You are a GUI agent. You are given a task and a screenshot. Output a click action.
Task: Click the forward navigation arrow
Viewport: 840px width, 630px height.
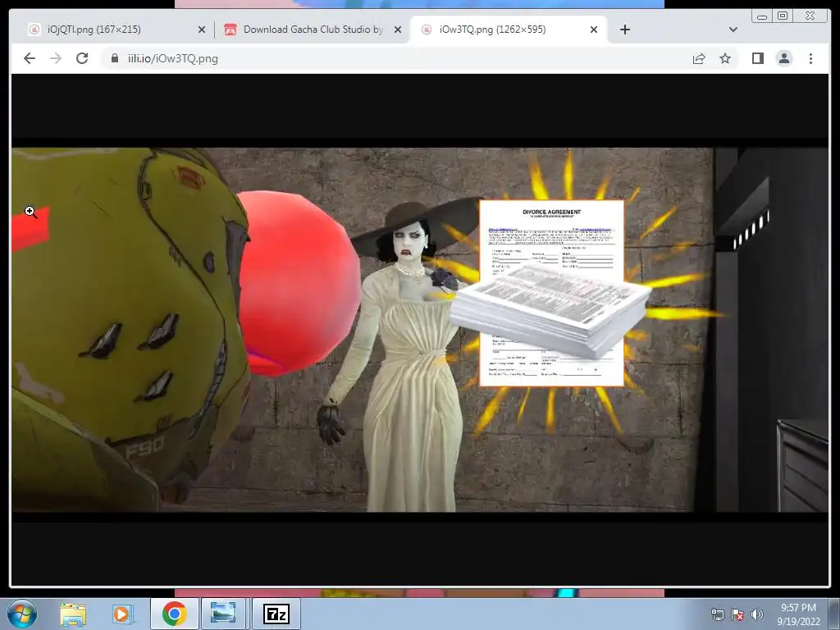56,58
